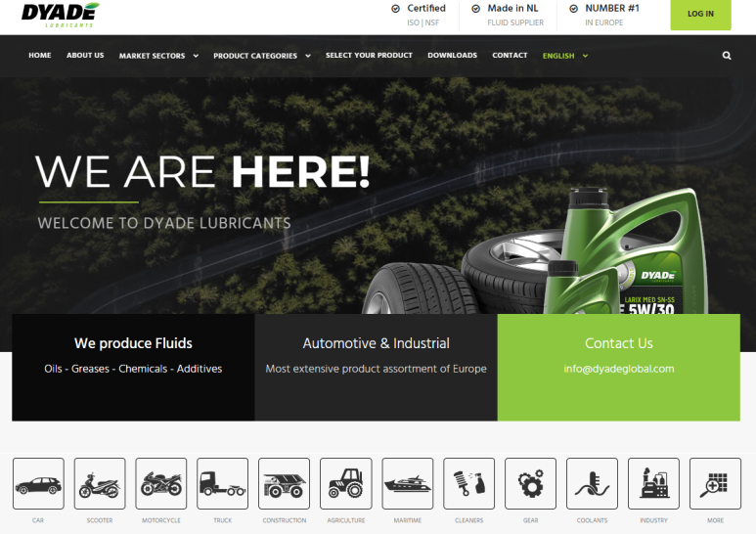756x534 pixels.
Task: Click the We produce Fluids panel heading
Action: [x=133, y=343]
